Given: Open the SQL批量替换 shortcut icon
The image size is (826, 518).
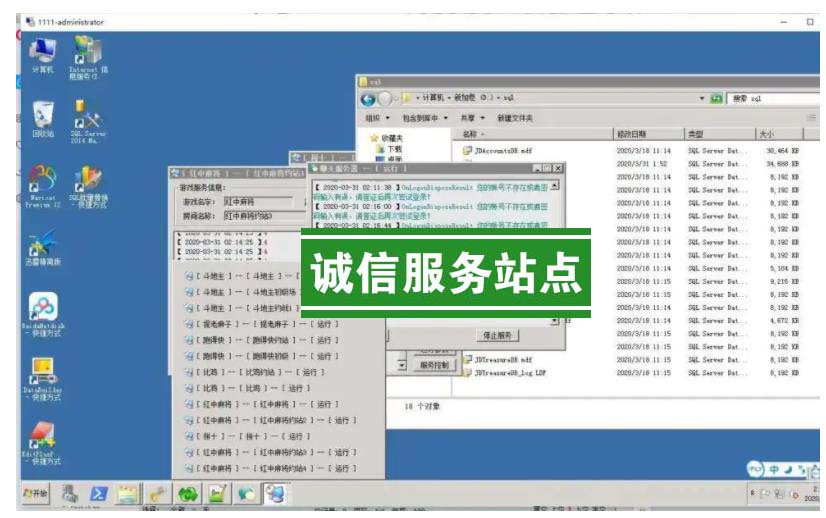Looking at the screenshot, I should (88, 182).
